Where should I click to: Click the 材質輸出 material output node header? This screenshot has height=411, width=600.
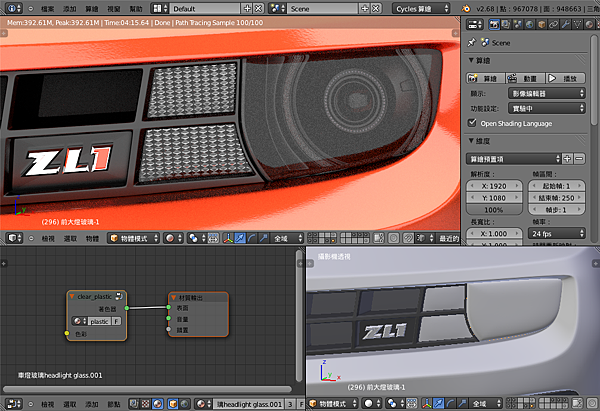pos(198,297)
